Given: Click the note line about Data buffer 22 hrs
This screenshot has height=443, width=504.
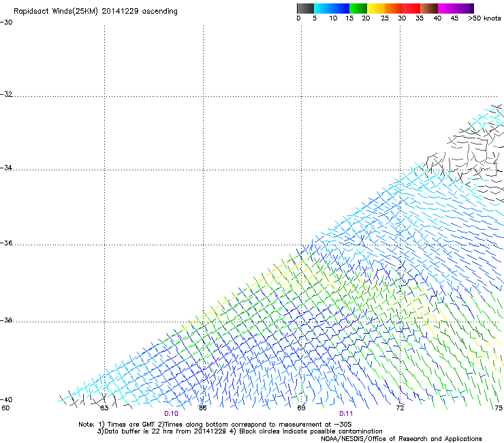Looking at the screenshot, I should pyautogui.click(x=240, y=431).
